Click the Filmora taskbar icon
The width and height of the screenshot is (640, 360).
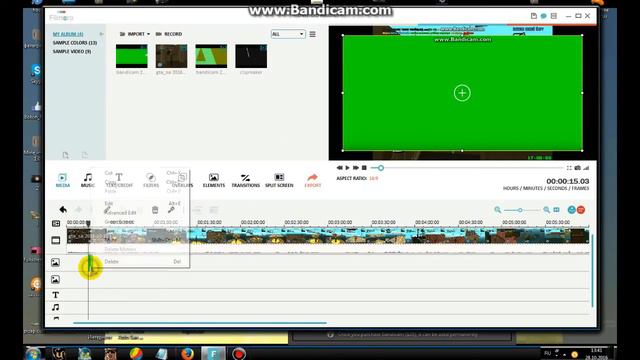[x=213, y=353]
